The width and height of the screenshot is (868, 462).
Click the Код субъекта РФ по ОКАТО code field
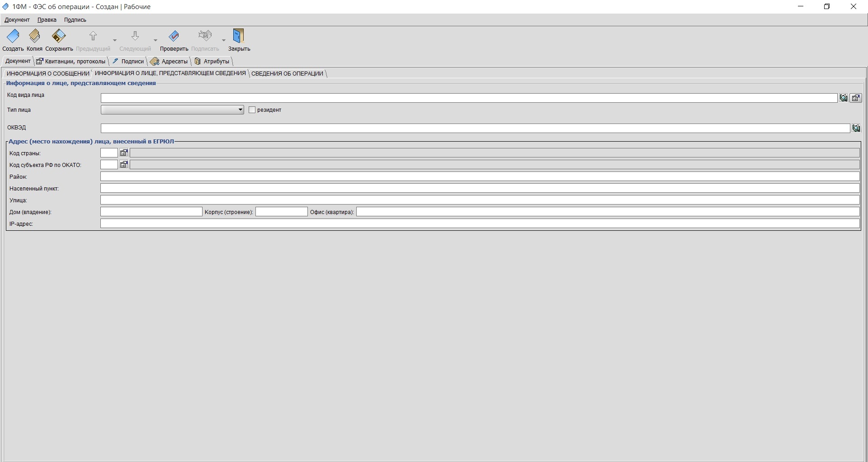point(109,165)
